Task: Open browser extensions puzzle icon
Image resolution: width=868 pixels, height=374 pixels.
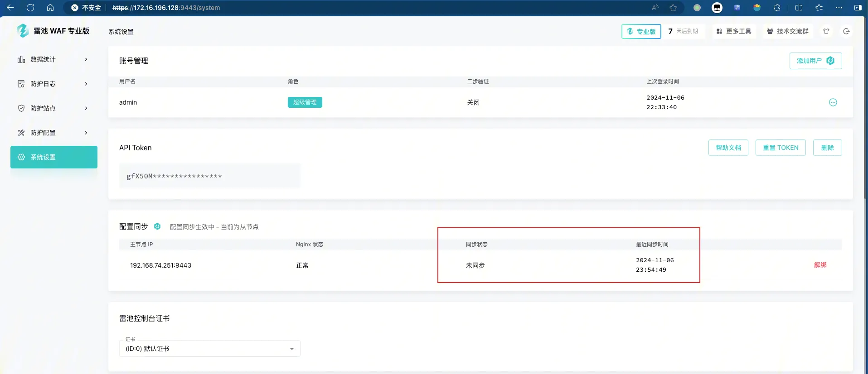Action: tap(777, 8)
